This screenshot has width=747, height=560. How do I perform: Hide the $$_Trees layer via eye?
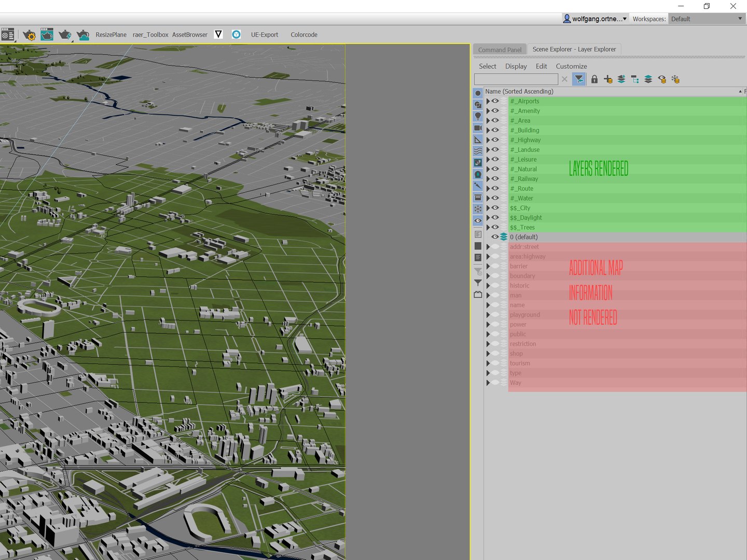tap(495, 227)
